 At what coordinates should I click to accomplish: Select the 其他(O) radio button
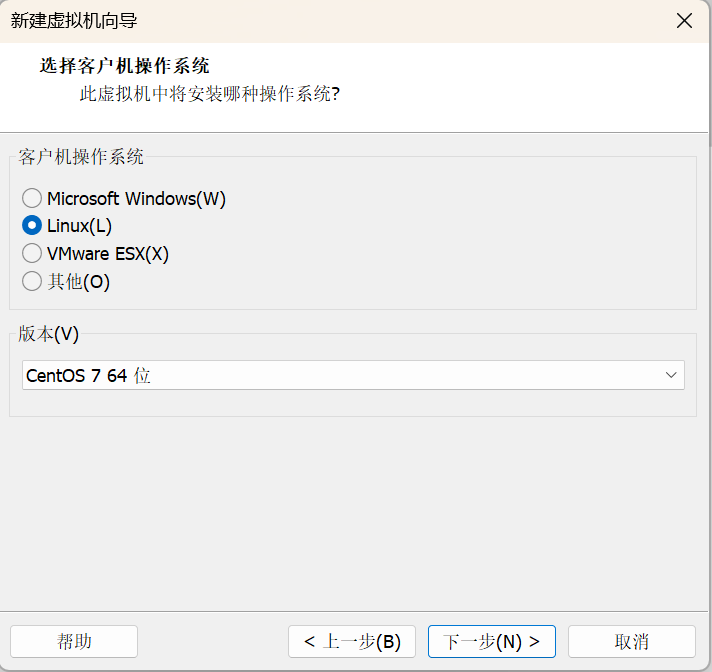pos(32,282)
